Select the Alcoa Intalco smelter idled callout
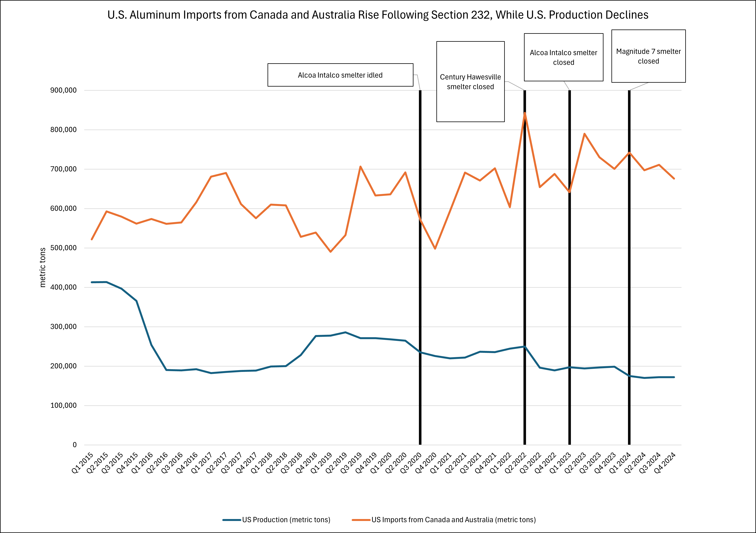 [340, 75]
